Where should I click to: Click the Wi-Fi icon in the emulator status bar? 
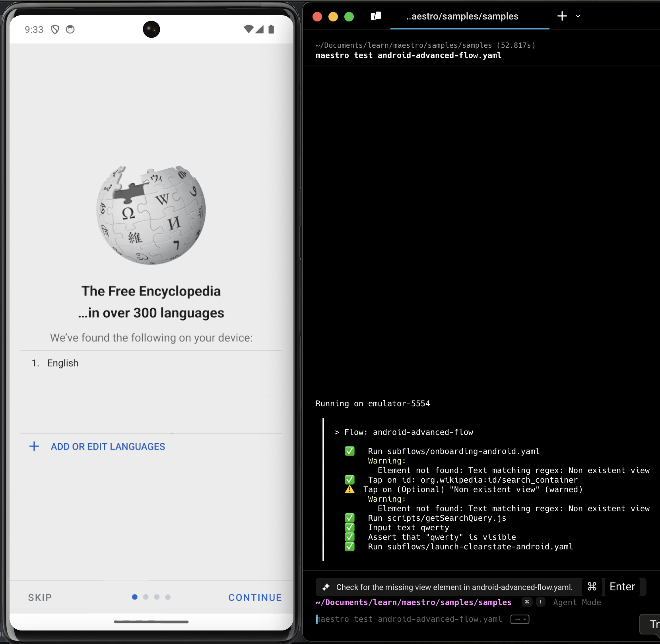click(248, 29)
